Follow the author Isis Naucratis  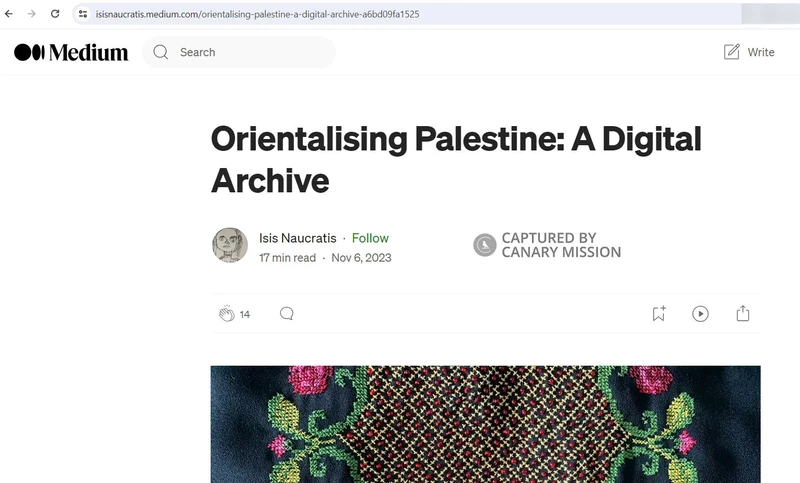(x=370, y=238)
